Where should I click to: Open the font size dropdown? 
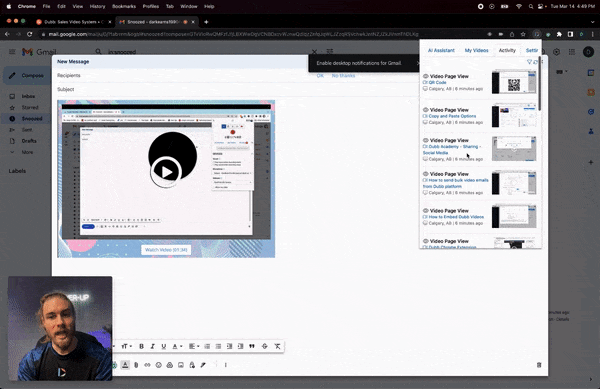tap(126, 346)
